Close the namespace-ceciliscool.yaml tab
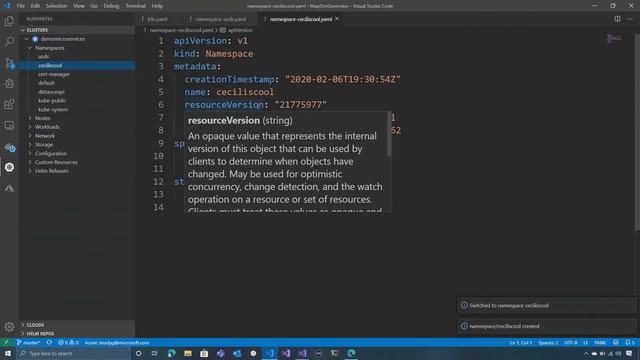640x360 pixels. [337, 19]
